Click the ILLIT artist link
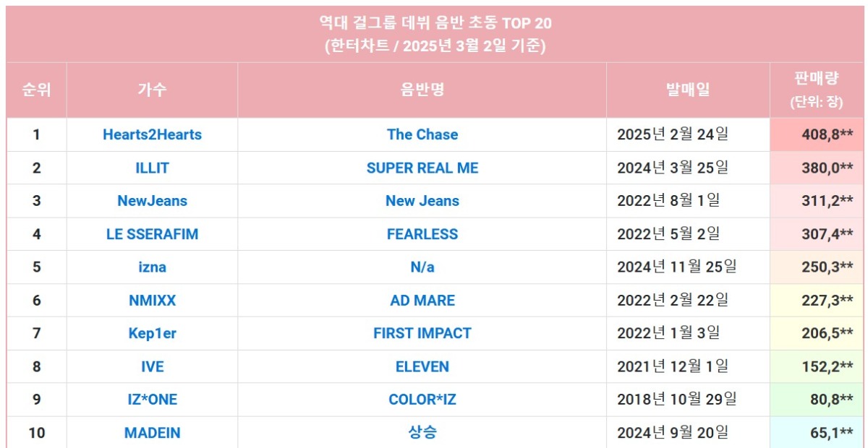The height and width of the screenshot is (448, 868). [x=152, y=168]
